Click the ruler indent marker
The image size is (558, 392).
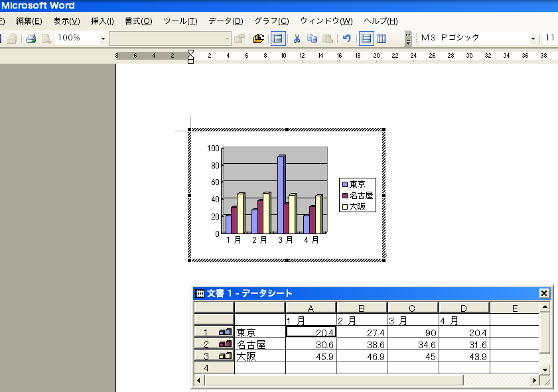tap(190, 56)
